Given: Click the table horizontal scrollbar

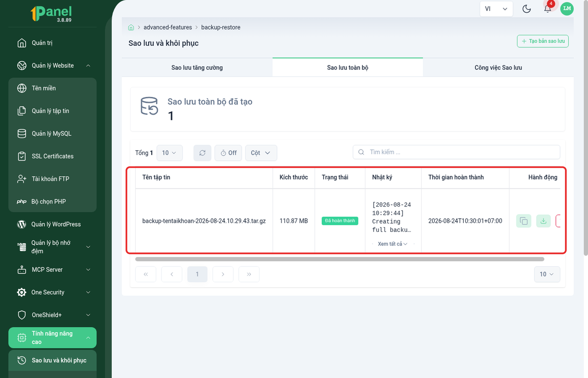Looking at the screenshot, I should 340,259.
